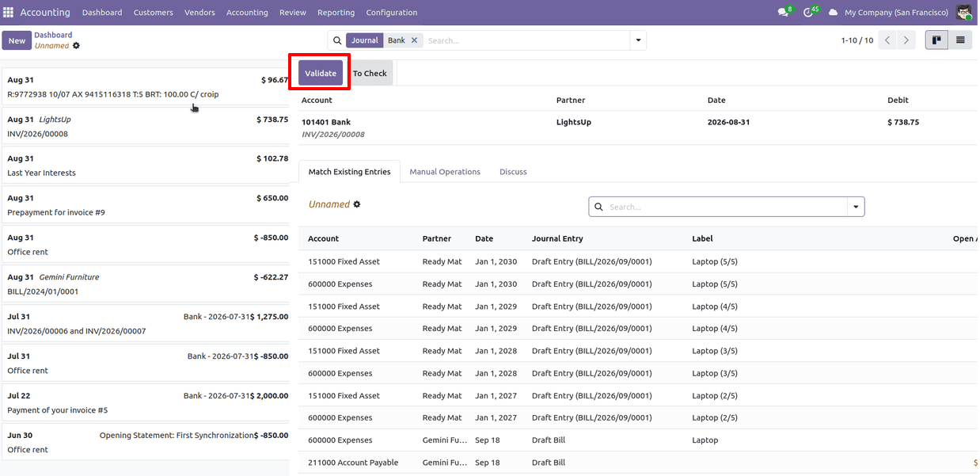This screenshot has width=980, height=476.
Task: Switch to Match Existing Entries tab
Action: (x=349, y=172)
